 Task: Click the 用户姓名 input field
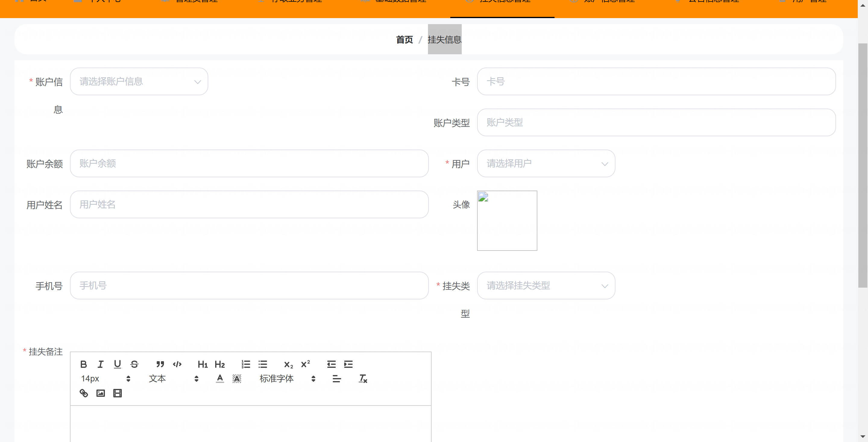(249, 204)
